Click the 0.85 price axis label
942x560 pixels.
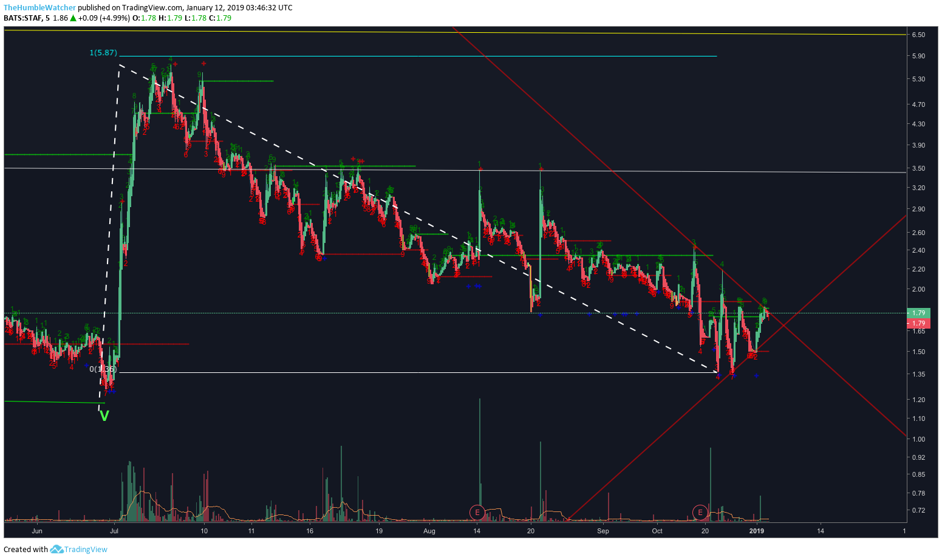click(x=918, y=475)
